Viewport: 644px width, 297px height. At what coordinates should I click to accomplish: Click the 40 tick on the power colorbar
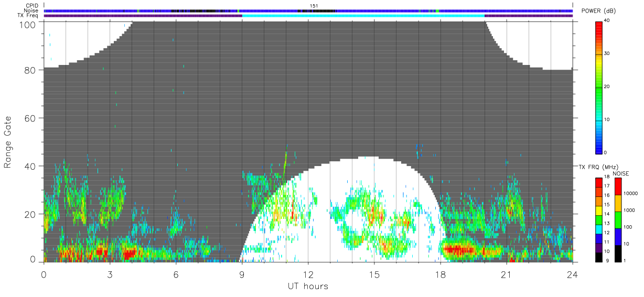pyautogui.click(x=607, y=20)
